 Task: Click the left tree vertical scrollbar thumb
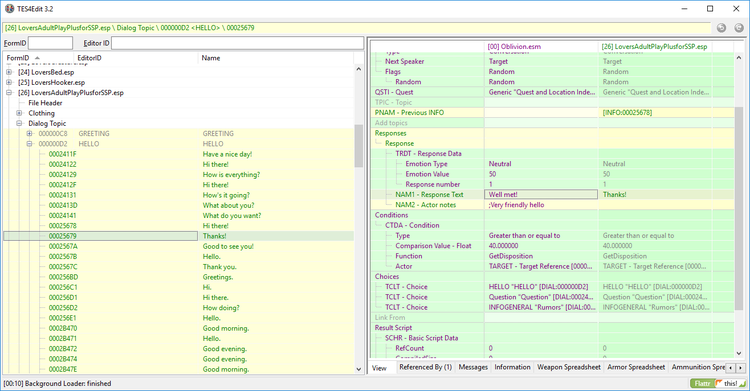click(x=359, y=146)
